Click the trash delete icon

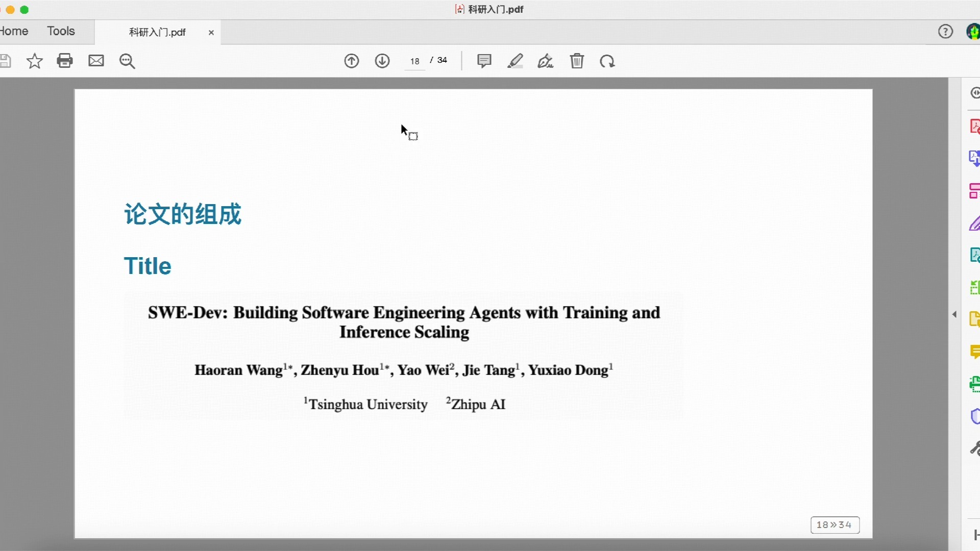point(577,61)
